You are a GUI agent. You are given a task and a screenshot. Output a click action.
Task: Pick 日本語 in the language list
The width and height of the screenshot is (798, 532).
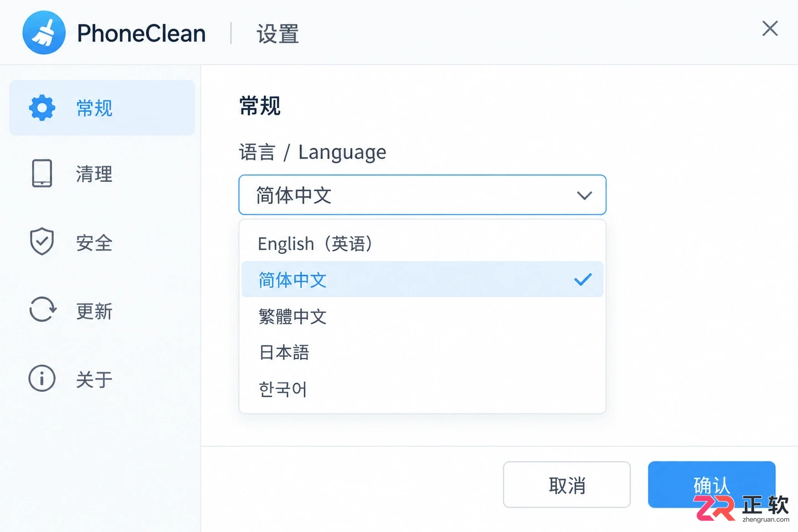pos(422,352)
